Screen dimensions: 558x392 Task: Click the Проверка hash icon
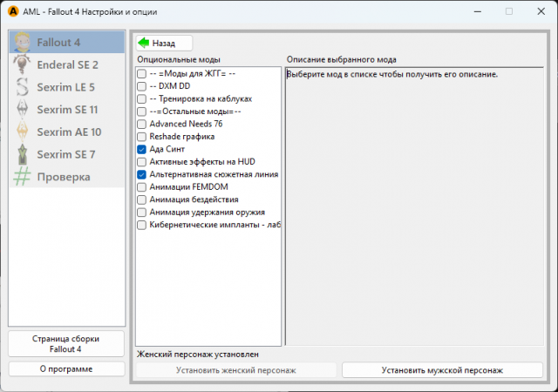(24, 177)
